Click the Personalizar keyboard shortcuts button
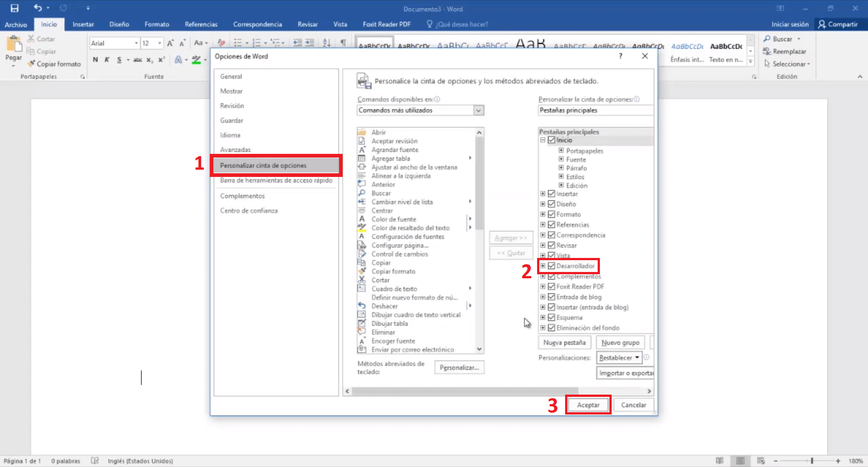Screen dimensions: 868x467 (459, 367)
